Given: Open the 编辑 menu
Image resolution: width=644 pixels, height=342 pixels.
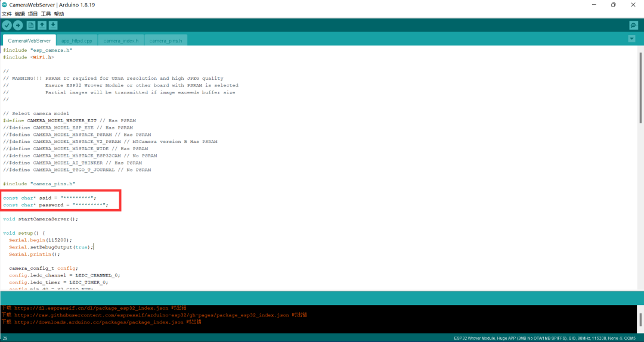Looking at the screenshot, I should click(20, 14).
